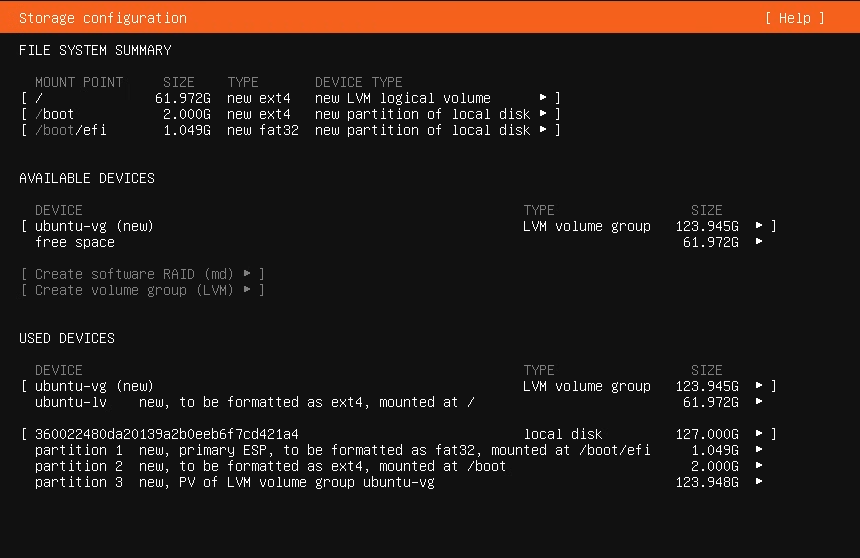Click 'local disk' type text
Image resolution: width=860 pixels, height=558 pixels.
(x=563, y=434)
